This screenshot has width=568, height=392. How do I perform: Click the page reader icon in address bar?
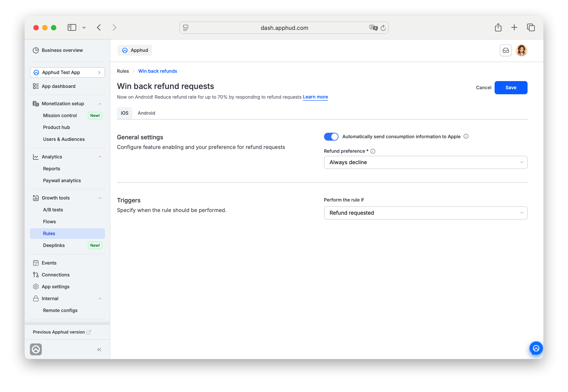click(186, 28)
